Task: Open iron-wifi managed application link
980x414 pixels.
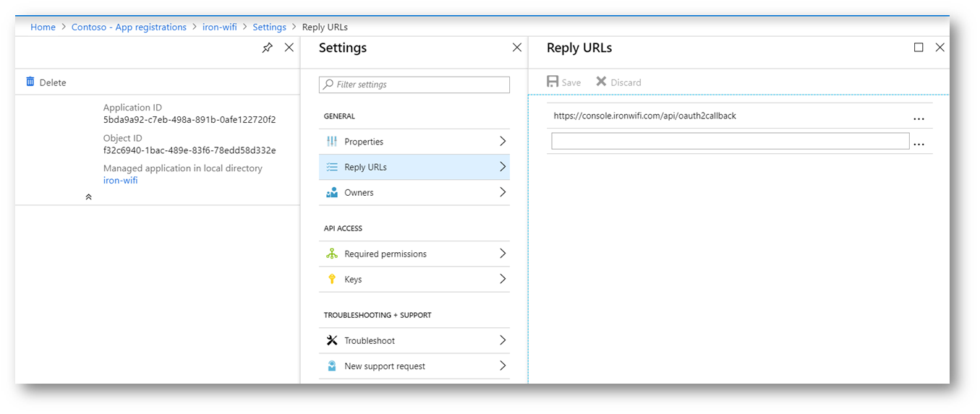Action: click(x=120, y=180)
